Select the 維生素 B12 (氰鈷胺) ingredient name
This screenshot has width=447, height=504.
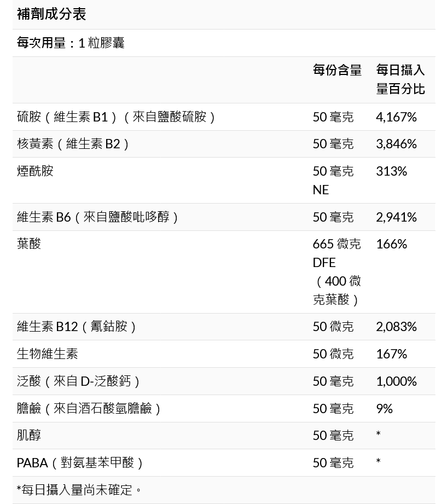[x=77, y=327]
